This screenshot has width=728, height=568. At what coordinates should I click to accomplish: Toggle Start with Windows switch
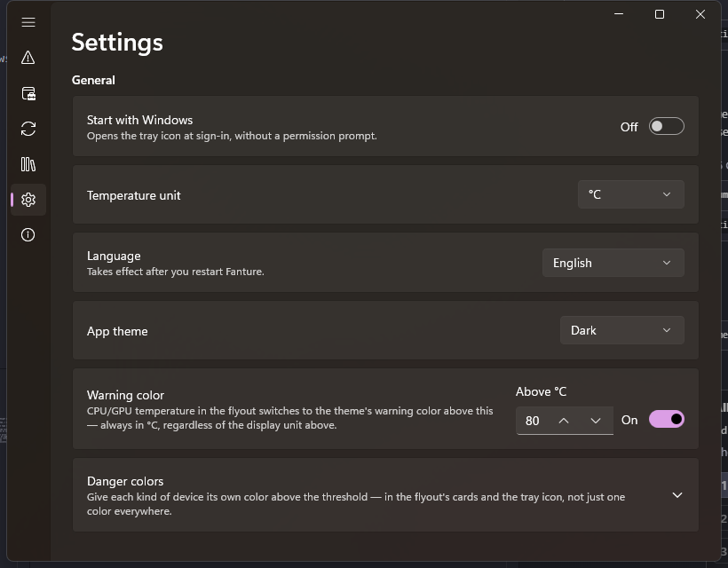(666, 126)
